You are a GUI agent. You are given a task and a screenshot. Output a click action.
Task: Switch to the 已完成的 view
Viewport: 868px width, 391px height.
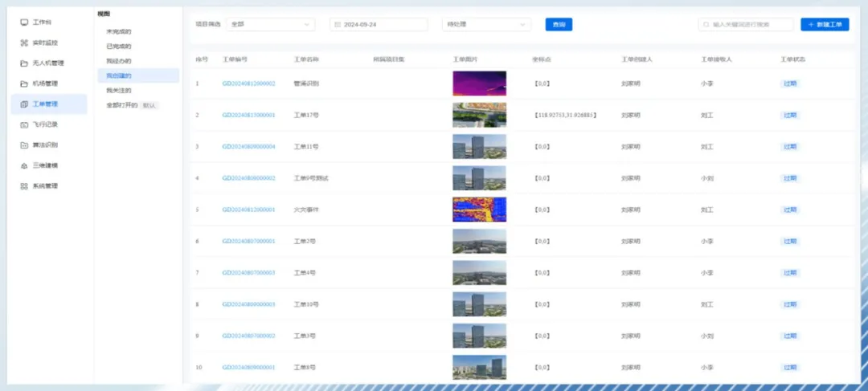(119, 47)
